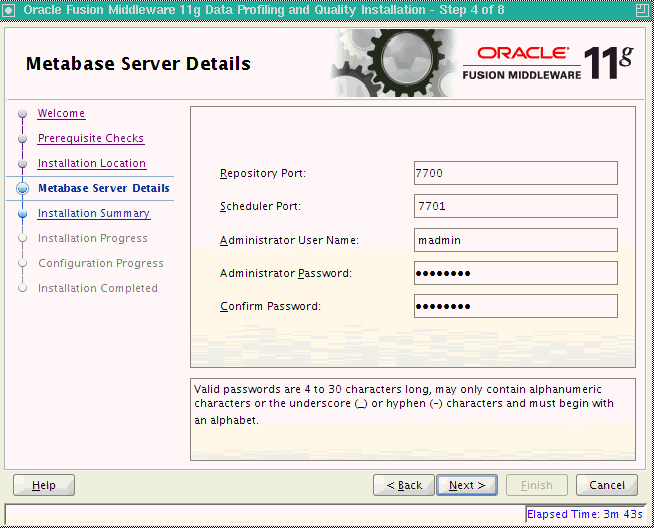Click the Metabase Server Details page heading

138,64
